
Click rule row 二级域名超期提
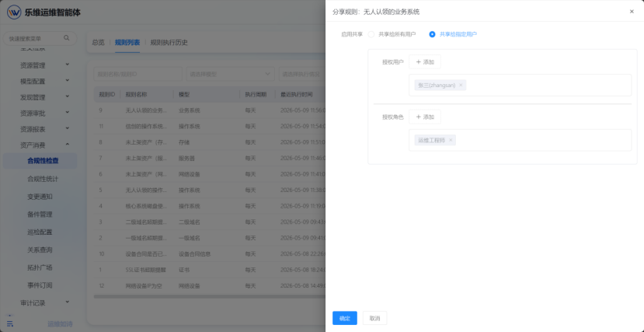[x=210, y=222]
